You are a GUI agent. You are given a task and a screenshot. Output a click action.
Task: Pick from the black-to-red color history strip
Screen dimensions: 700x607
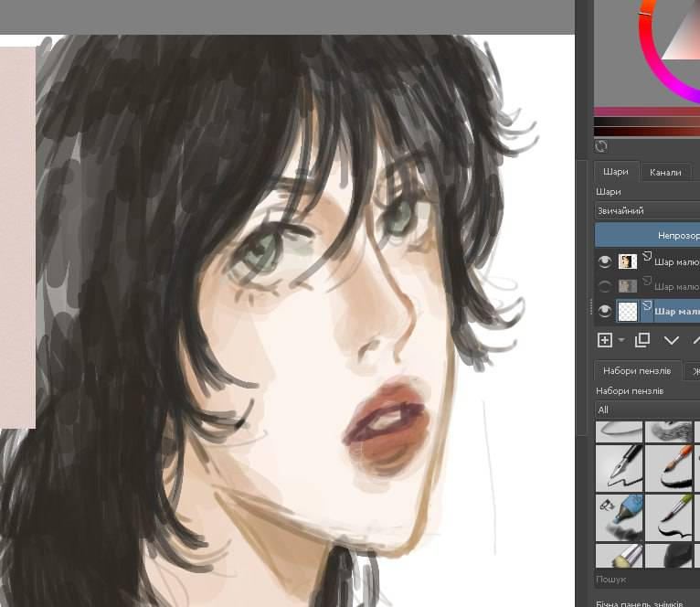pos(647,132)
